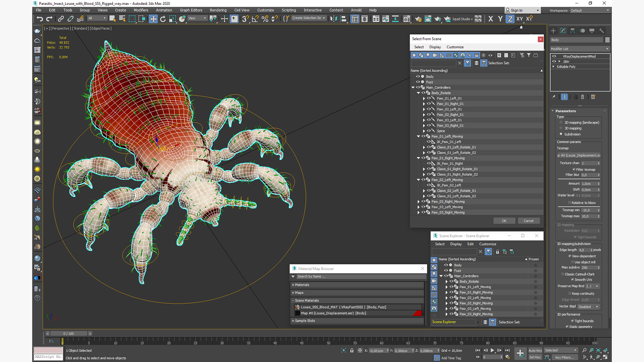Hide Body in Select From Scene list
The image size is (644, 362).
(x=418, y=76)
